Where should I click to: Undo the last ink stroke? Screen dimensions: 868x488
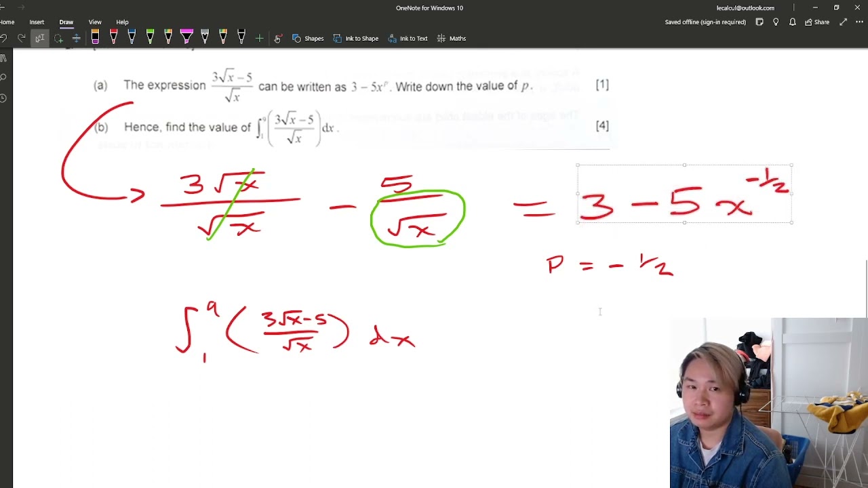pyautogui.click(x=4, y=39)
